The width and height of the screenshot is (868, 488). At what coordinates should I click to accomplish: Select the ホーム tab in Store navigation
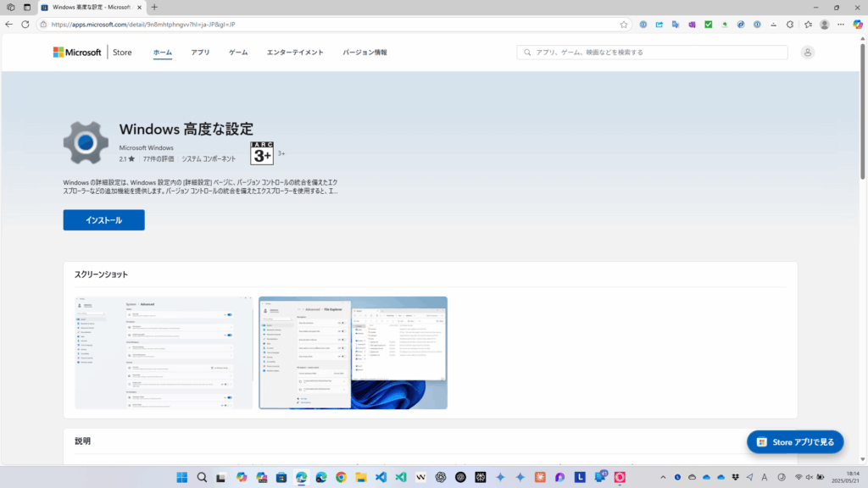pyautogui.click(x=163, y=53)
